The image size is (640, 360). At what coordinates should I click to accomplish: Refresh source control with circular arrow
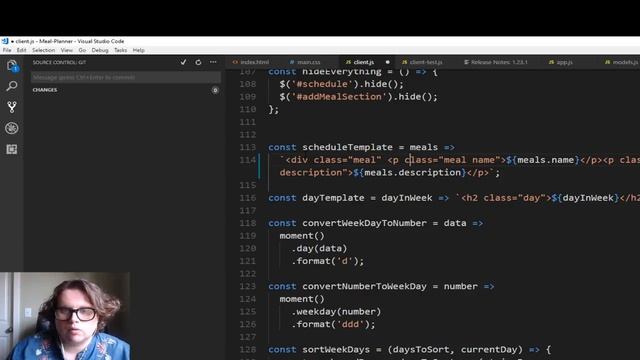198,62
